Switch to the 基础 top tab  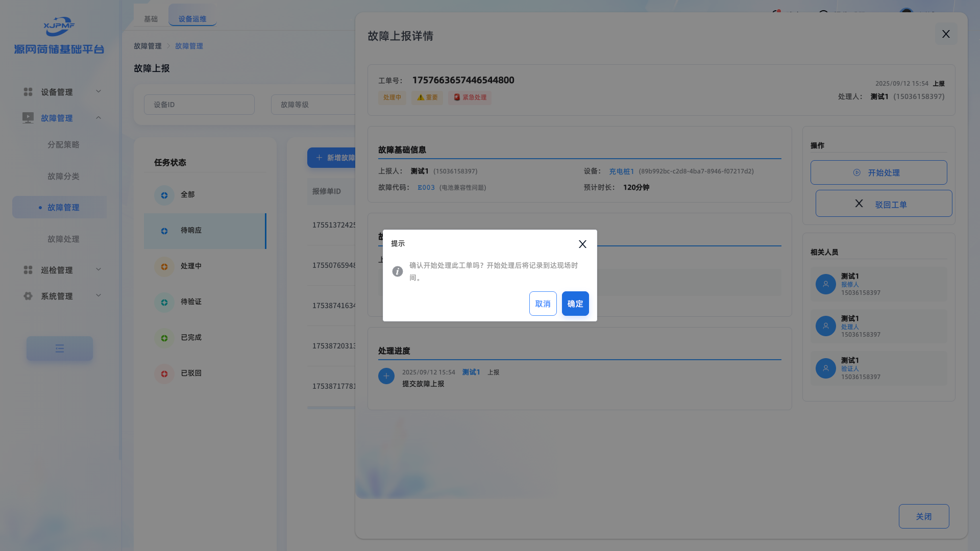click(x=151, y=19)
